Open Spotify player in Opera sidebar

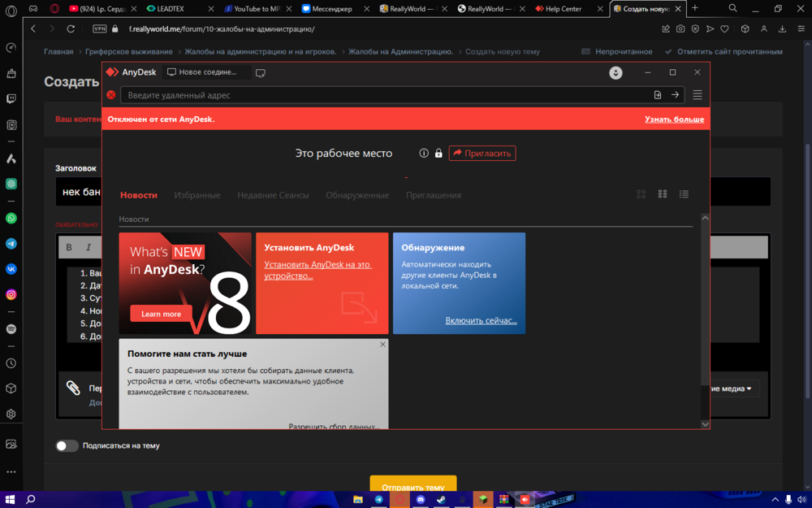(11, 329)
